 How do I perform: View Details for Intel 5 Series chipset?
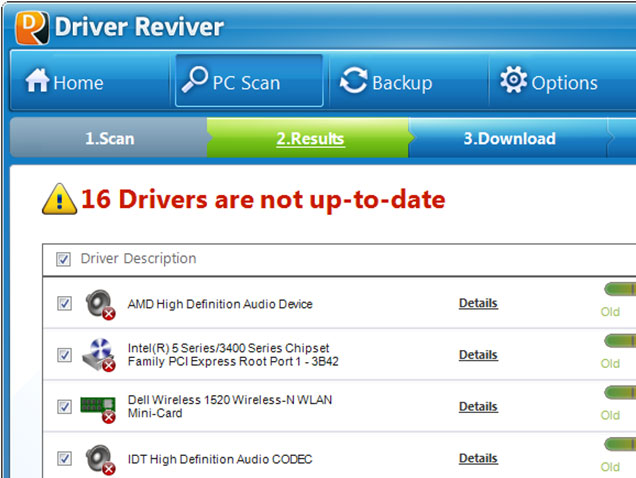[478, 355]
